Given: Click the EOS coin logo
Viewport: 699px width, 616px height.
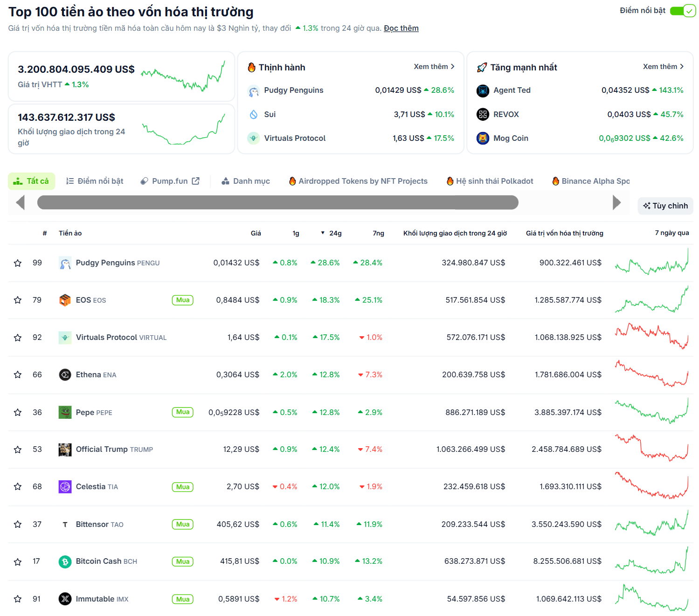Looking at the screenshot, I should (65, 300).
